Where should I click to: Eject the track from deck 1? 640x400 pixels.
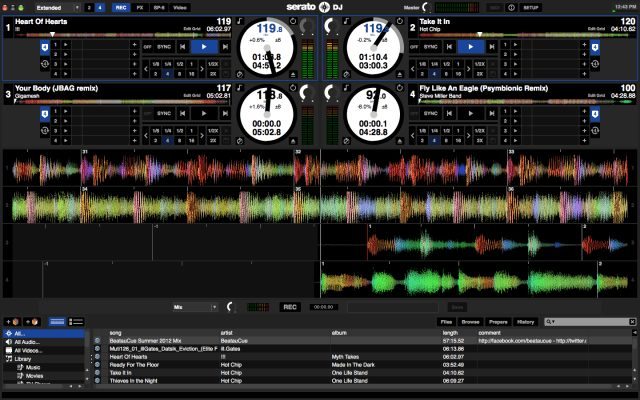tap(293, 74)
